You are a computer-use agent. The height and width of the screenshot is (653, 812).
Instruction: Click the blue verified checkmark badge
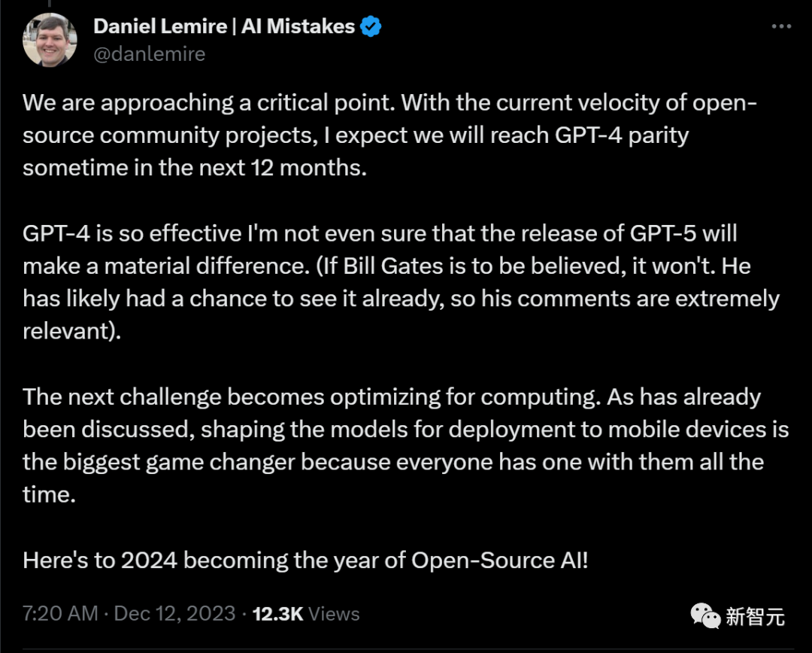point(371,27)
